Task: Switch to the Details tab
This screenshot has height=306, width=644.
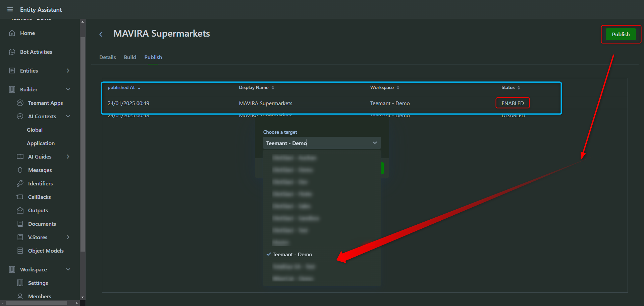Action: coord(107,57)
